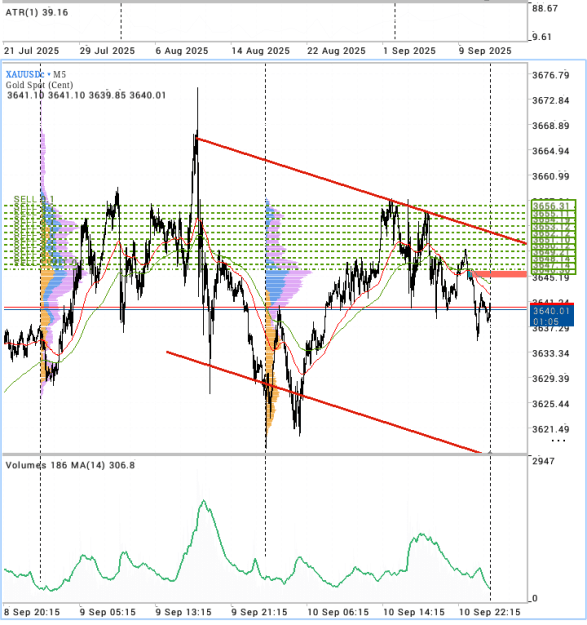Viewport: 587px width, 625px height.
Task: Click the 9 Sep 21:15 time label
Action: coord(259,612)
